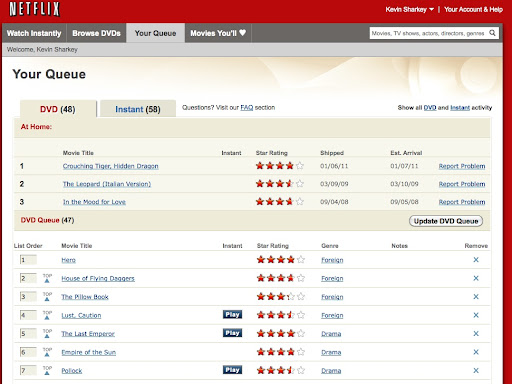The image size is (512, 384).
Task: Rate In the Mood for Love stars
Action: coord(280,201)
